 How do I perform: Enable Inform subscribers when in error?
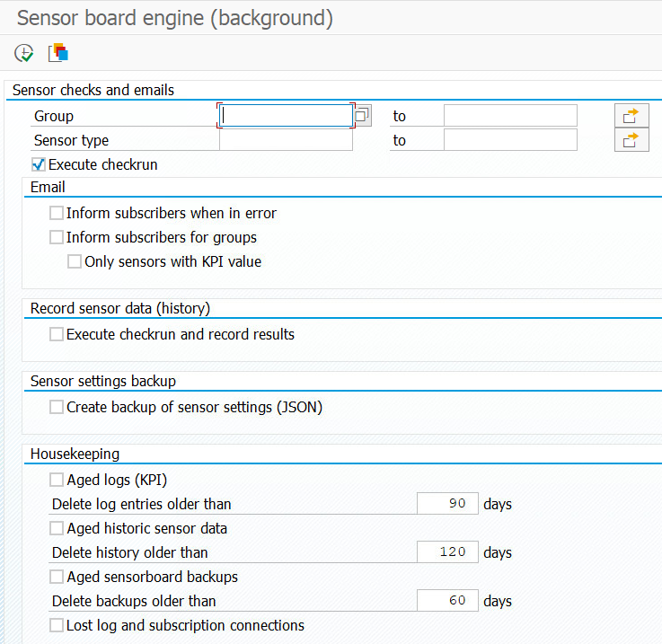(x=57, y=213)
